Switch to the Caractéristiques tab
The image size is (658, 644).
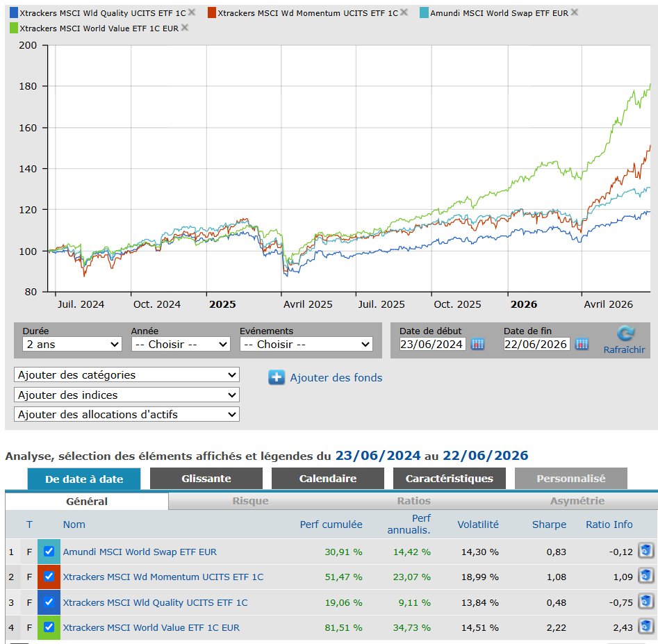click(450, 479)
